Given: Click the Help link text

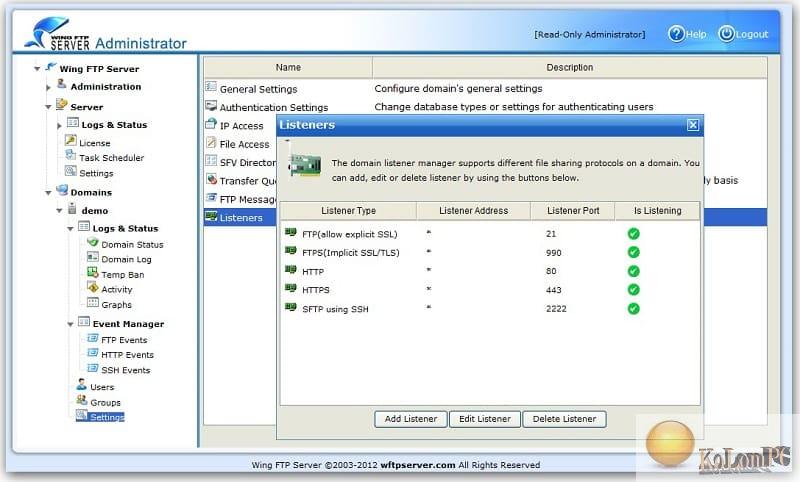Looking at the screenshot, I should (696, 34).
